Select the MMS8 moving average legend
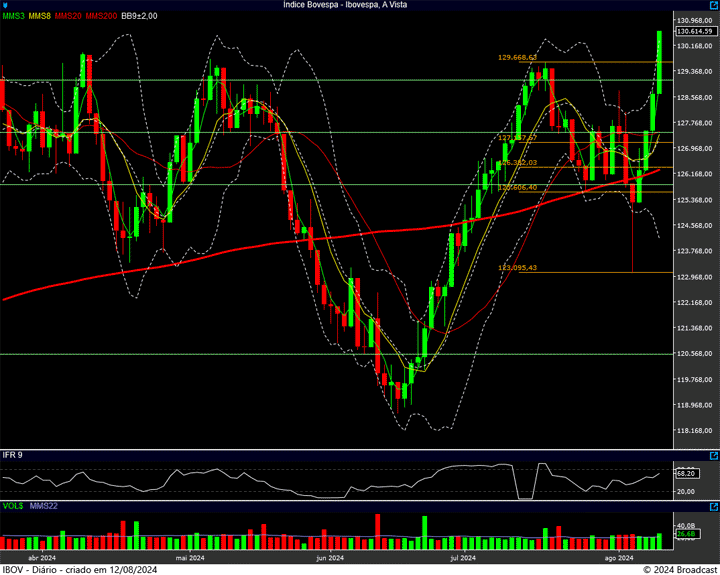The height and width of the screenshot is (575, 720). 39,17
